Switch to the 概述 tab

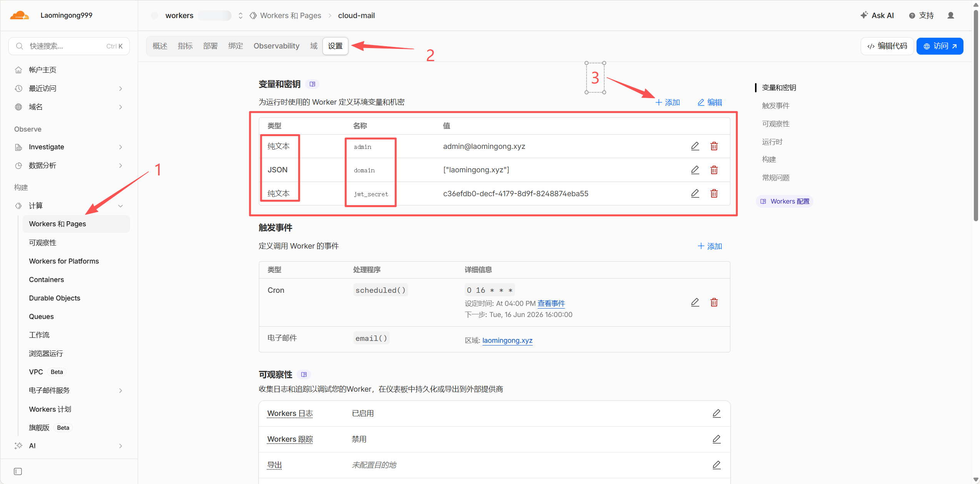160,46
